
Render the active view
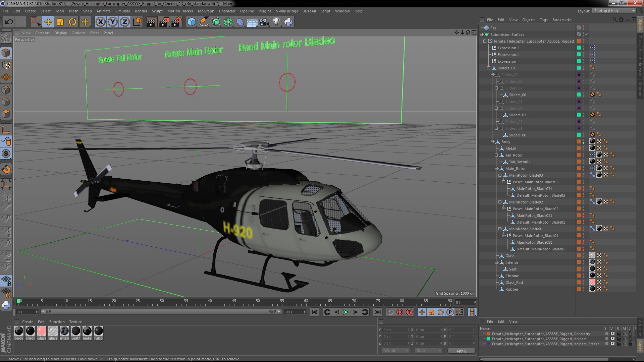pyautogui.click(x=152, y=22)
